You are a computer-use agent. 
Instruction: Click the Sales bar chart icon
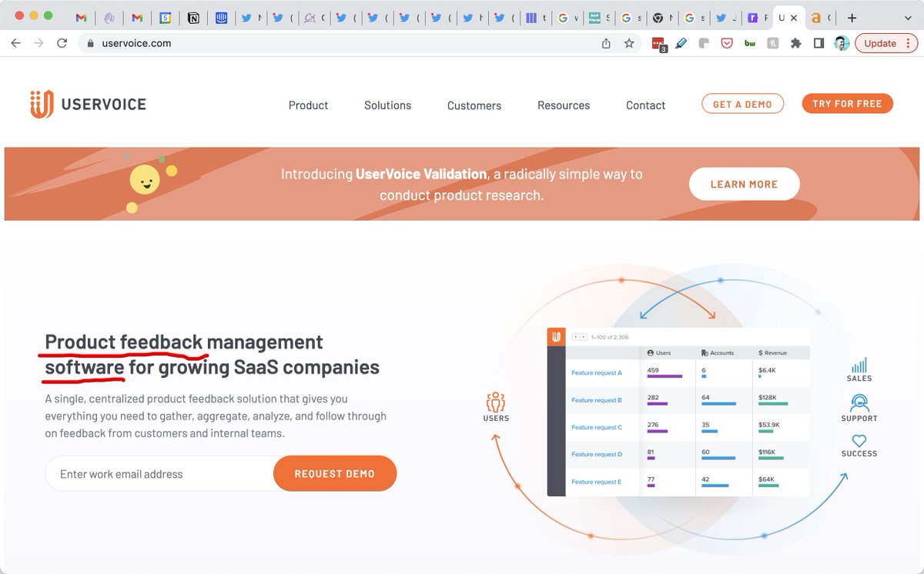859,365
